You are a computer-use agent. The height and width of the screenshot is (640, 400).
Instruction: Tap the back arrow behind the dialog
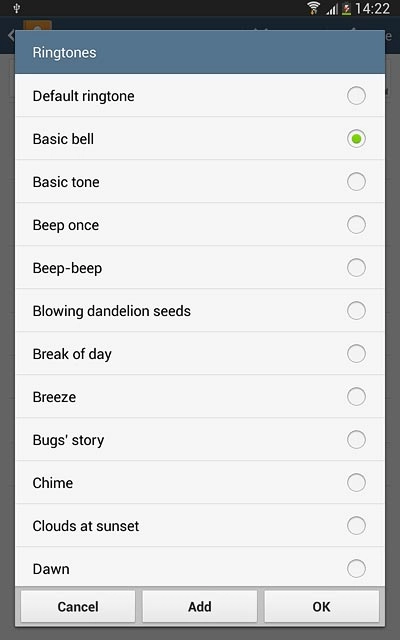11,36
